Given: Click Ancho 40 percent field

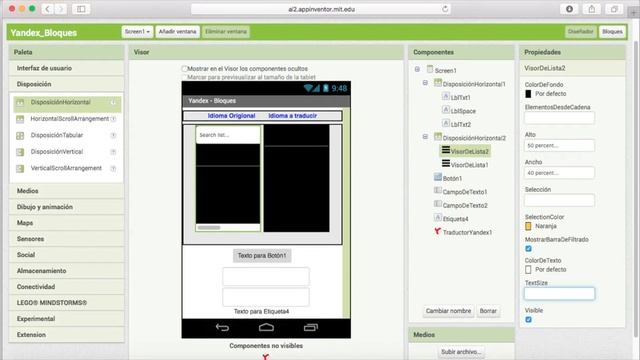Looking at the screenshot, I should click(559, 173).
